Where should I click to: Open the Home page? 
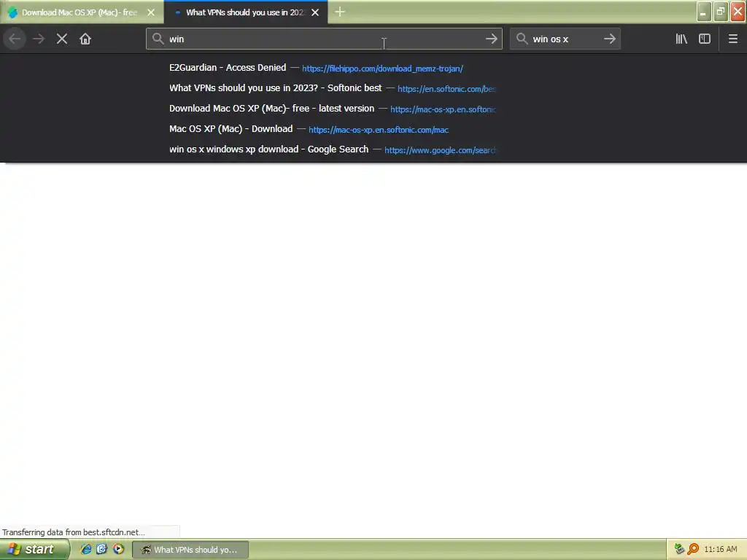(x=85, y=39)
